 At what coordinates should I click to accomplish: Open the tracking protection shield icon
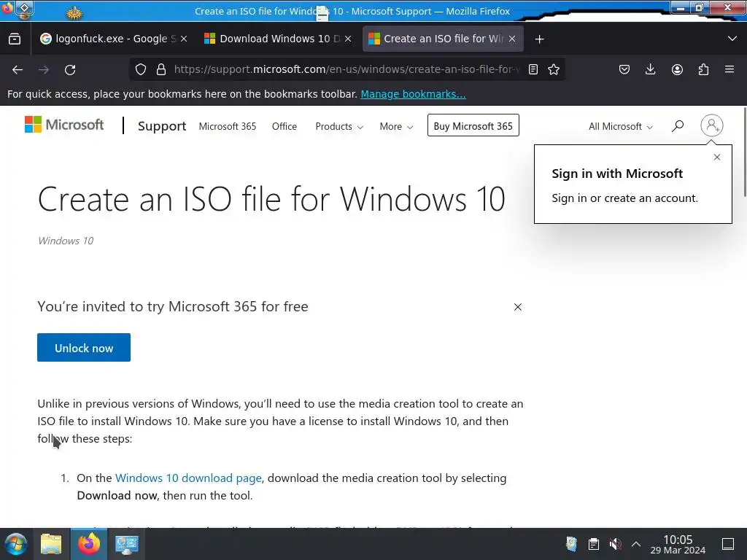pyautogui.click(x=141, y=69)
